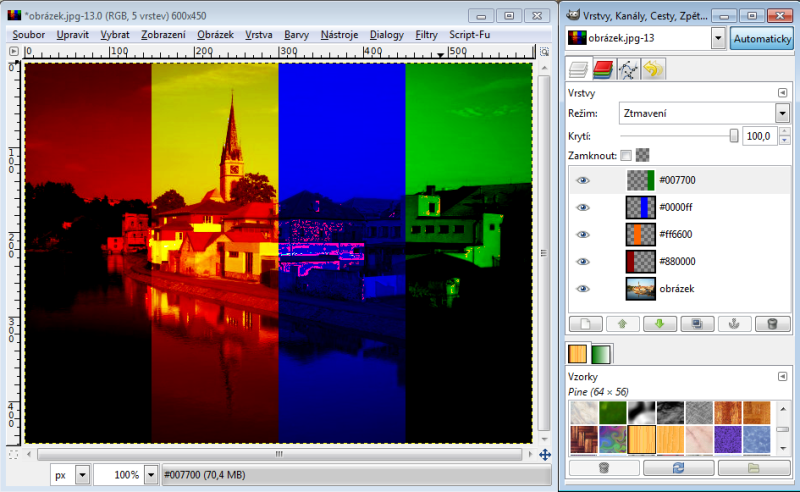The image size is (800, 492).
Task: Select the #007700 layer name
Action: coord(677,180)
